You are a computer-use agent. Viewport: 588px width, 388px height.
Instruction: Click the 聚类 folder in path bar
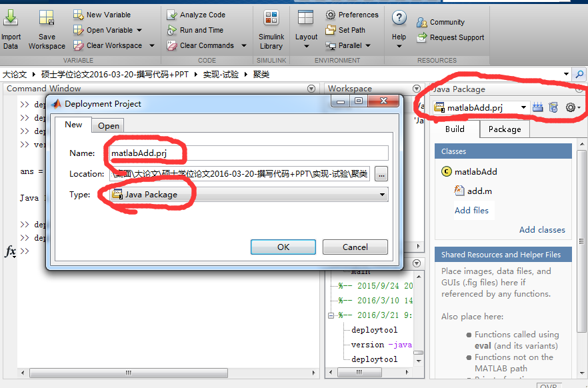(261, 74)
